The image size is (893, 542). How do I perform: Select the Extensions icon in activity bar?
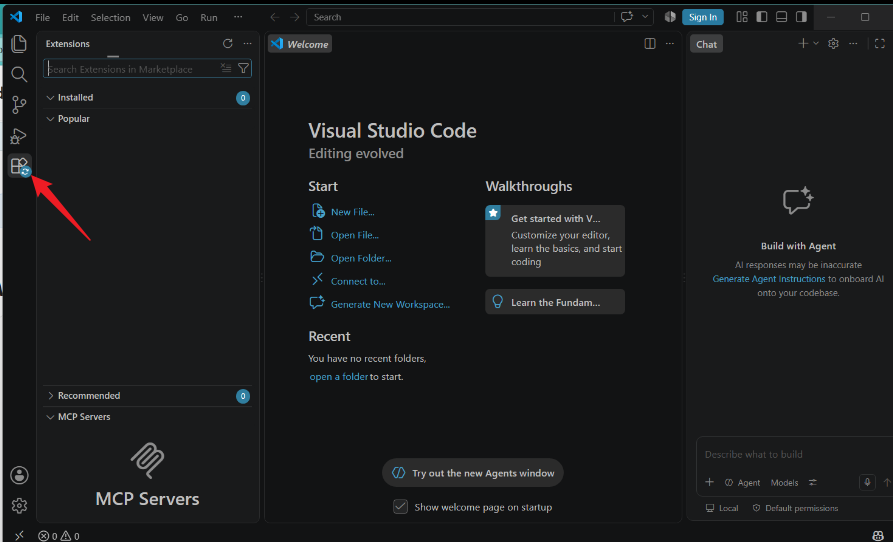(x=20, y=166)
